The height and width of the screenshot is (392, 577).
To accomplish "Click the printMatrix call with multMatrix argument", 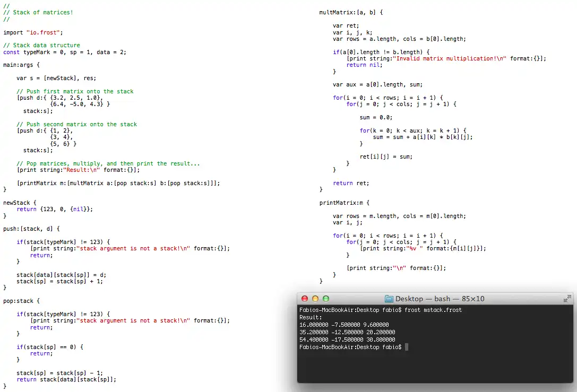I will tap(118, 183).
